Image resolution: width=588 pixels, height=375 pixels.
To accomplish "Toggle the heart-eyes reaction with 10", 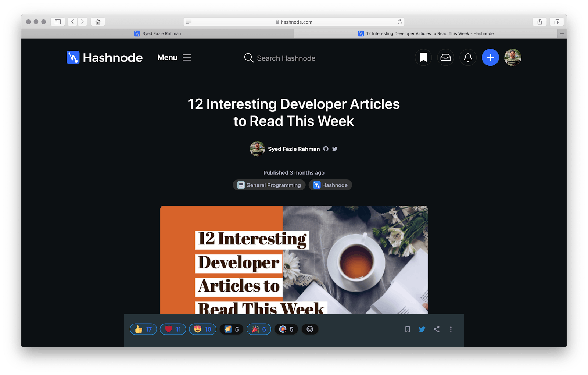I will (202, 329).
